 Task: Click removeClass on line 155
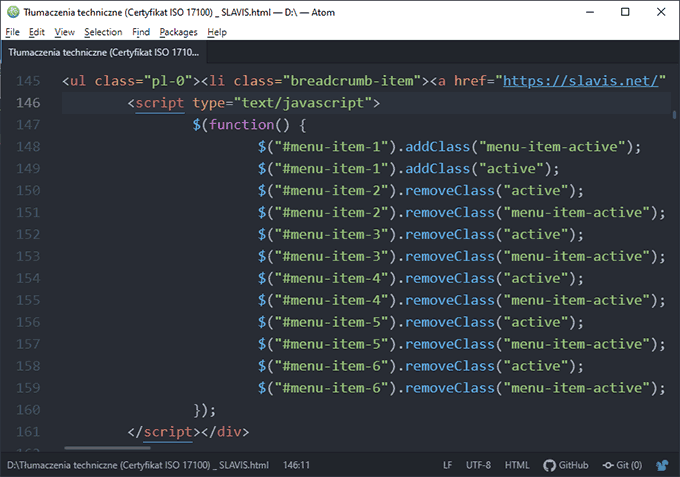pos(450,300)
